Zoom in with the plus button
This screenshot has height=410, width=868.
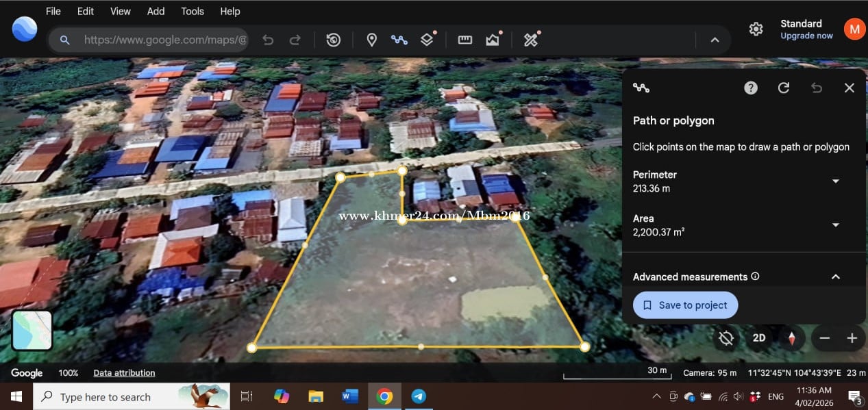(x=852, y=338)
